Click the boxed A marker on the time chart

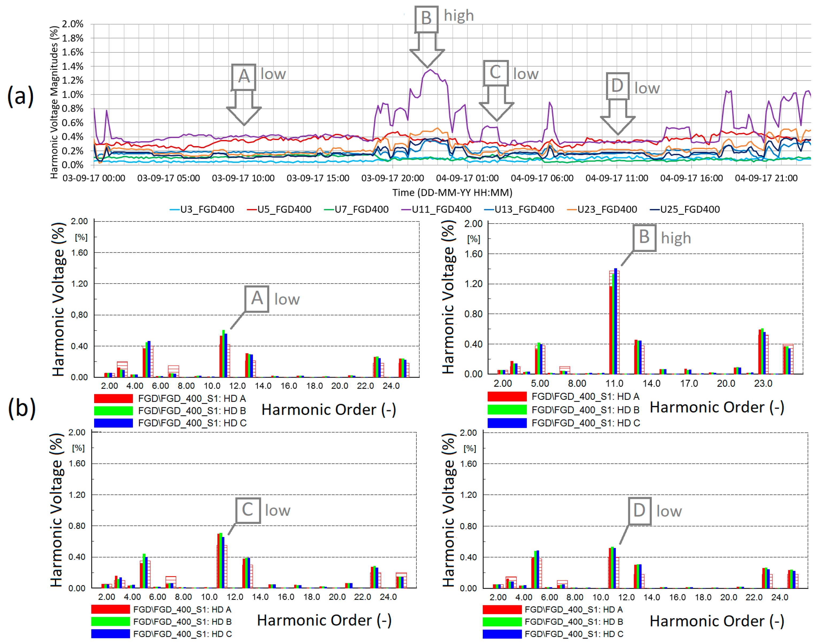[244, 77]
